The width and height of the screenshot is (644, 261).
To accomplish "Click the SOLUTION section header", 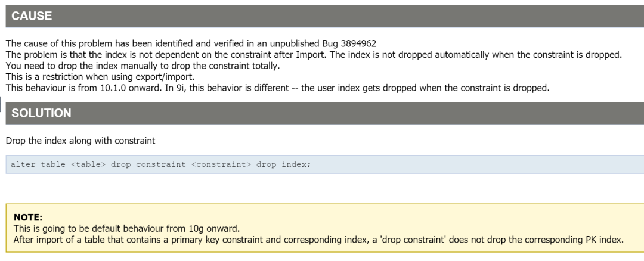I will click(42, 113).
